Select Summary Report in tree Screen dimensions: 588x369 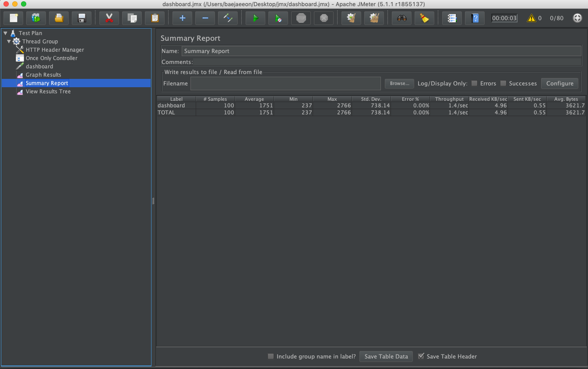47,83
